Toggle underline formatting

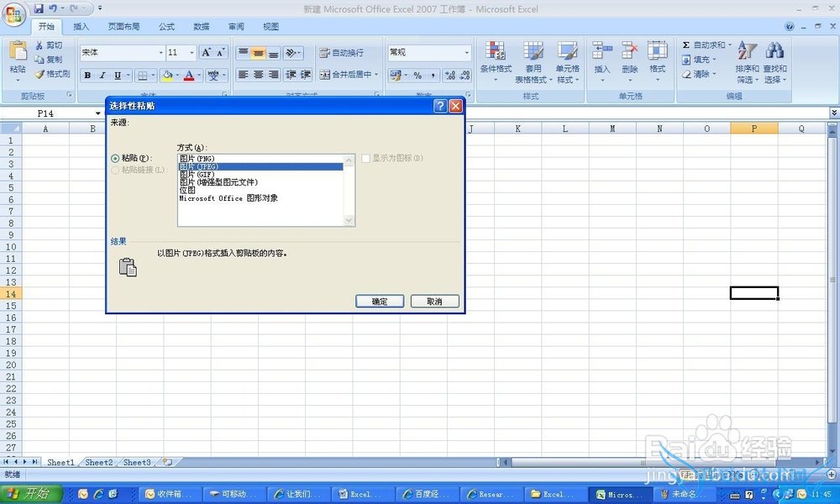[118, 76]
